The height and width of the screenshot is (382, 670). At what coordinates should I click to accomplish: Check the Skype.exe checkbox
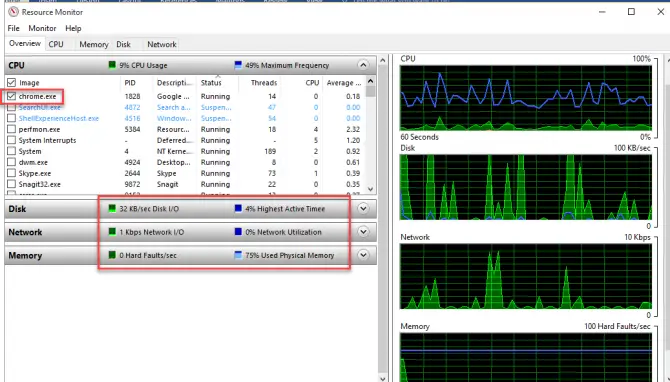[12, 173]
